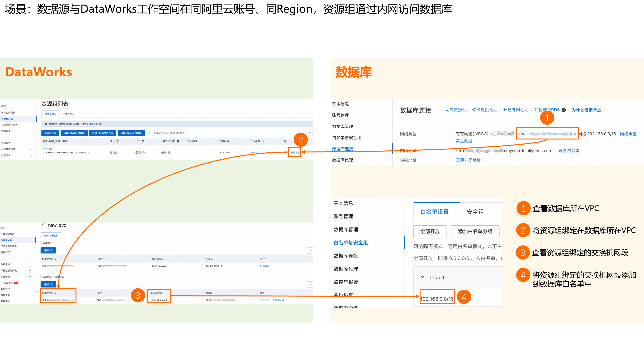Click the 192.168.0.0/16 whitelist entry
The image size is (644, 362).
click(437, 299)
